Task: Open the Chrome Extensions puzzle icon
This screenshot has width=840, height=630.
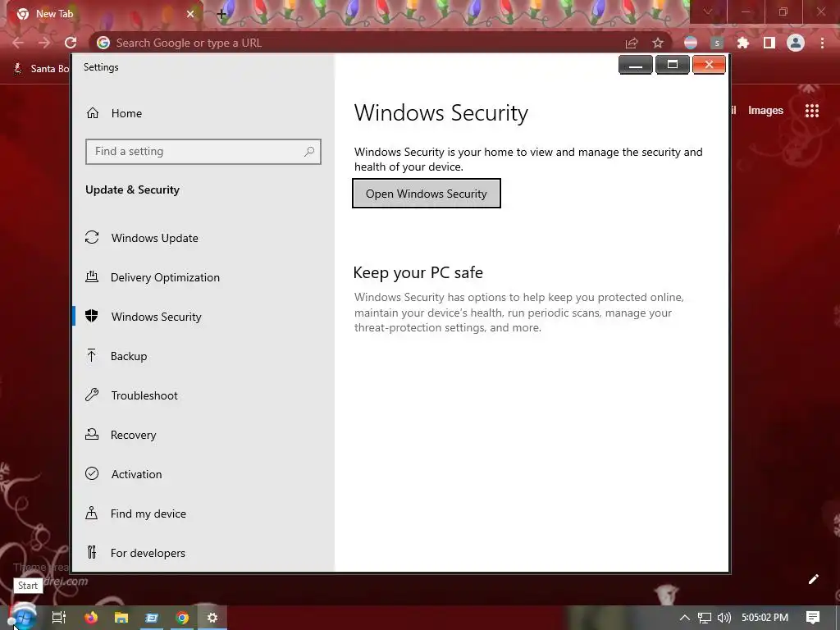Action: click(x=742, y=43)
